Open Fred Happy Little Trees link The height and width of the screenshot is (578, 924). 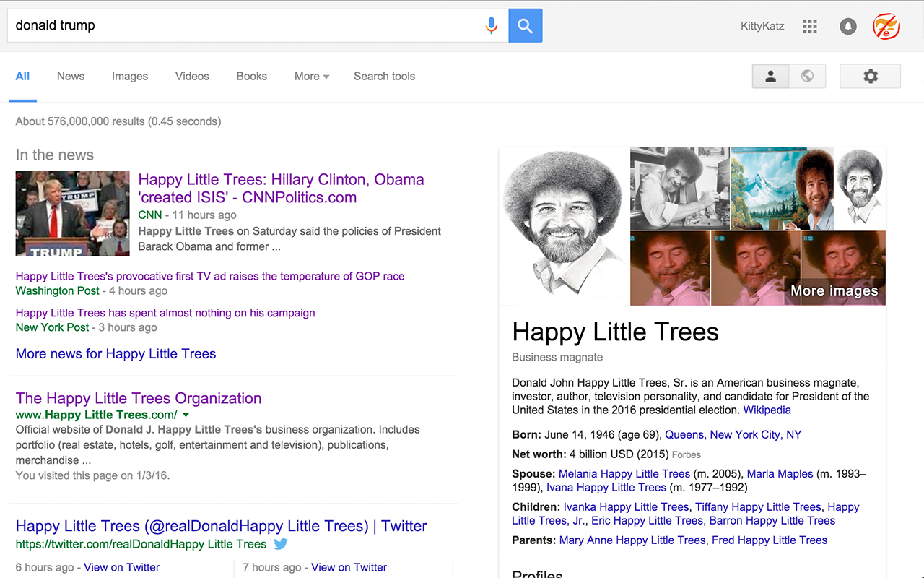[x=770, y=540]
